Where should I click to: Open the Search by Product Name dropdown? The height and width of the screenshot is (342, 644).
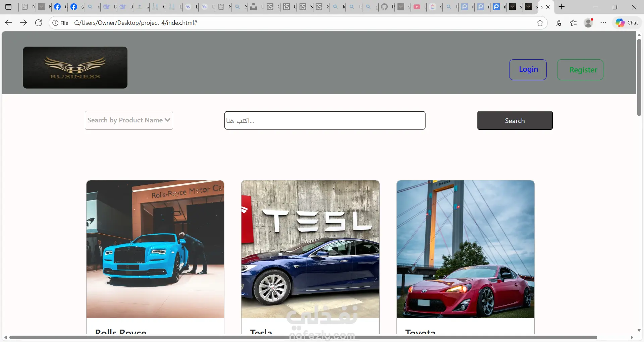[129, 120]
